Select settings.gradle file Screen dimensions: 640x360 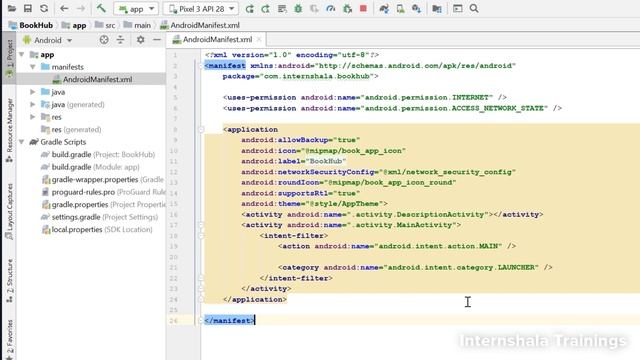tap(99, 217)
